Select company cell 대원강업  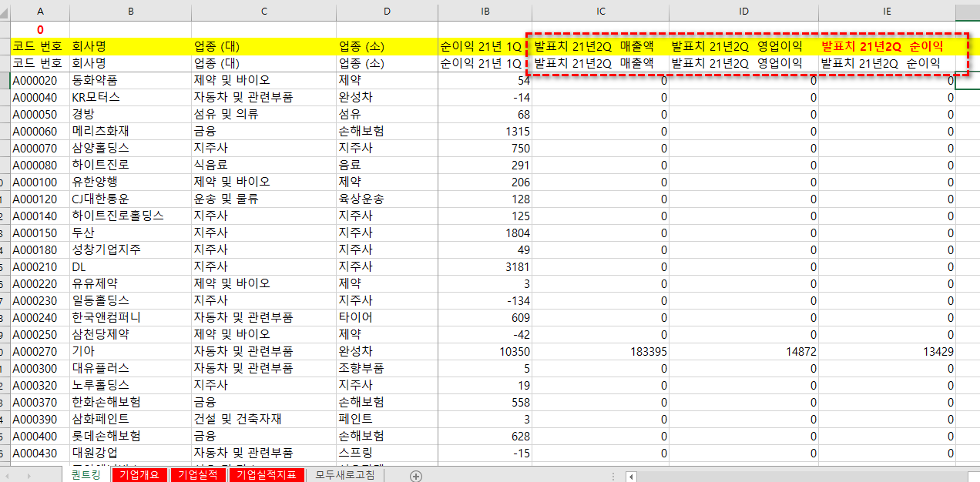(x=130, y=453)
